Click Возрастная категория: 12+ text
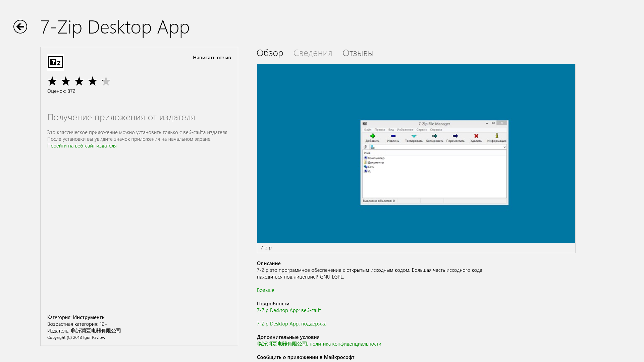 click(77, 324)
